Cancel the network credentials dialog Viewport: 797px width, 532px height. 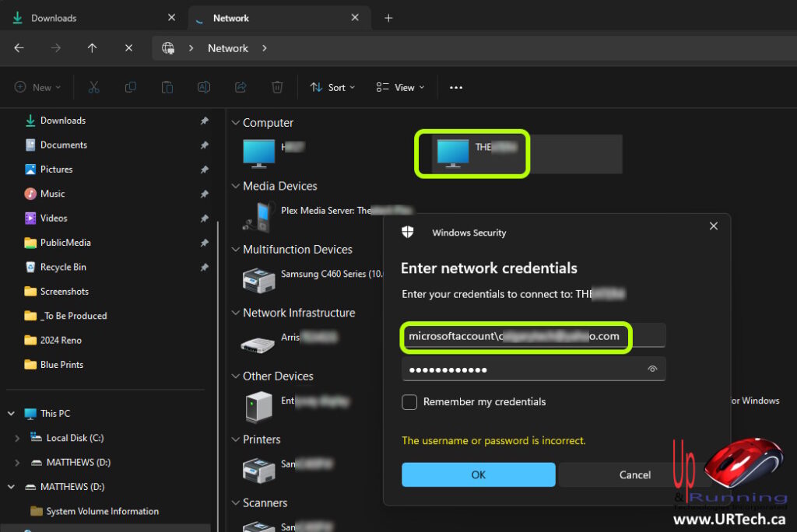click(634, 474)
